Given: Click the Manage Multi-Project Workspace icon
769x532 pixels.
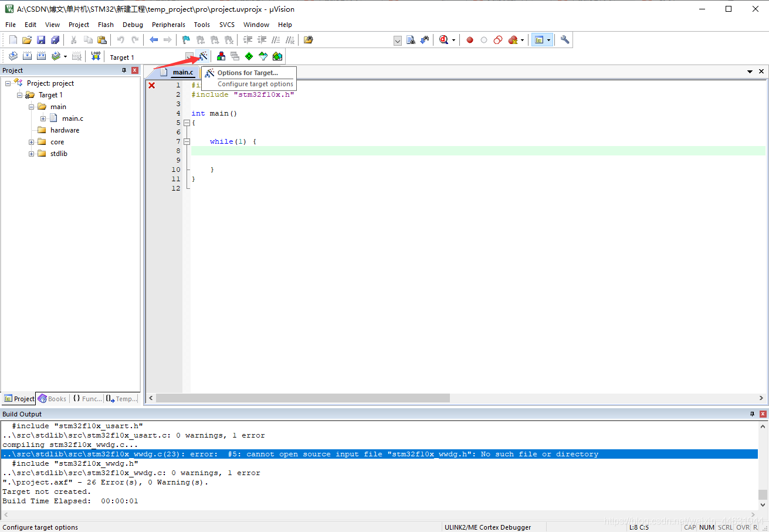Looking at the screenshot, I should tap(235, 56).
